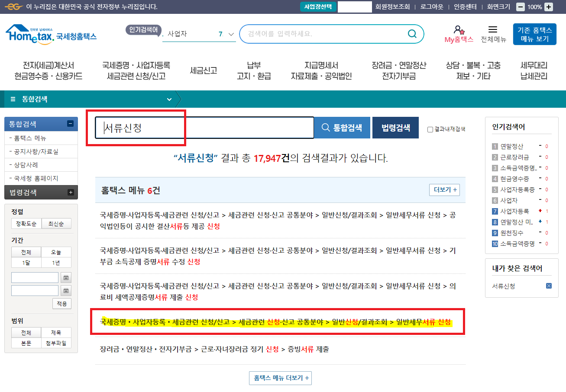566x392 pixels.
Task: Open the 전체메뉴 hamburger icon
Action: click(493, 30)
